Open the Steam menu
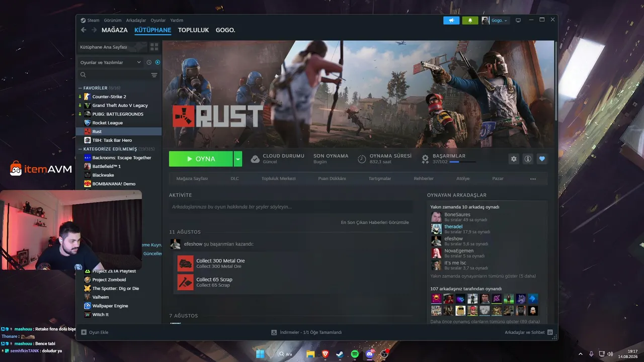The height and width of the screenshot is (362, 644). point(93,21)
